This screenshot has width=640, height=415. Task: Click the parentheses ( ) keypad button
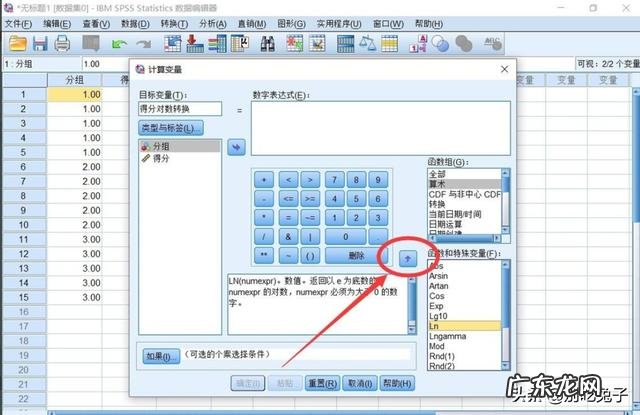(310, 256)
